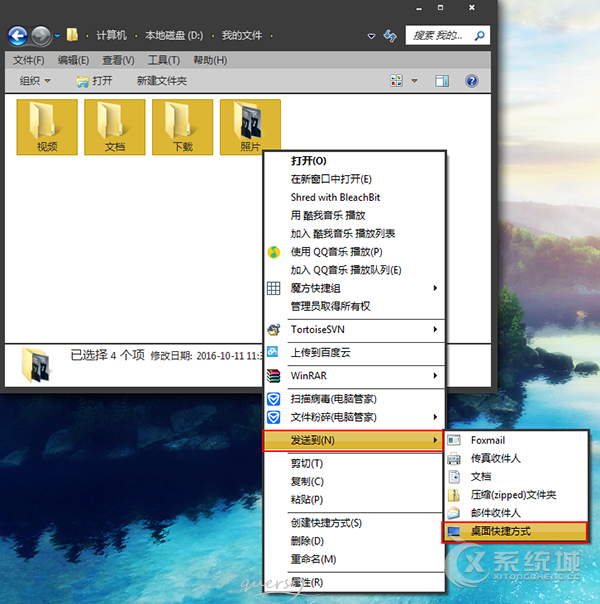Click the WinRAR books icon
Viewport: 600px width, 604px height.
[274, 376]
